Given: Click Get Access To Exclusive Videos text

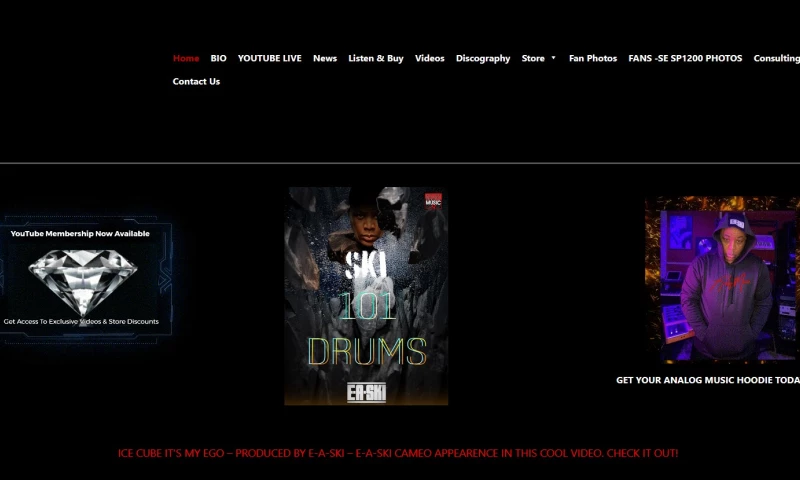Looking at the screenshot, I should tap(81, 321).
